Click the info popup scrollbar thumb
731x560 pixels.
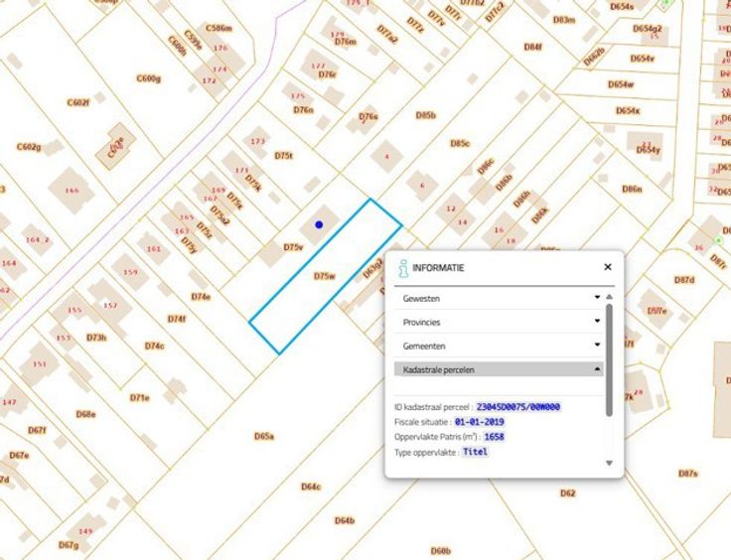tap(609, 357)
